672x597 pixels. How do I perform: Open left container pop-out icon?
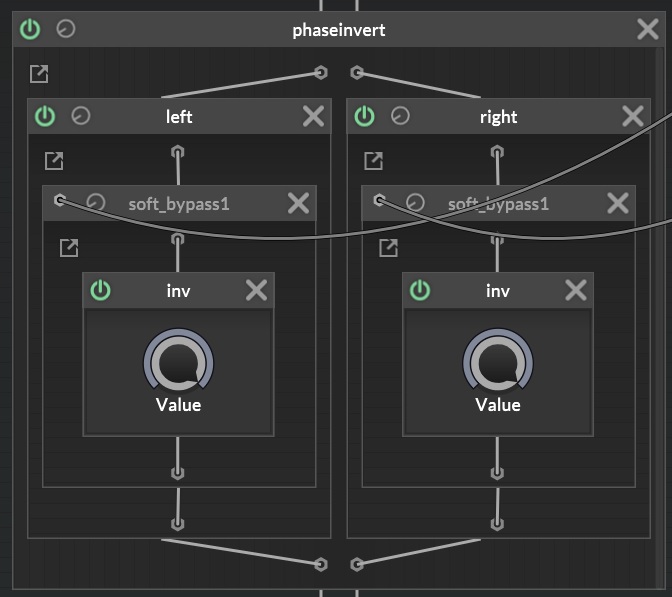point(54,160)
